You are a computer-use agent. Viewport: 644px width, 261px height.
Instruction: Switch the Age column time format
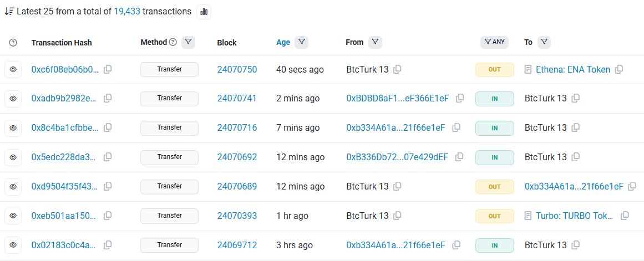point(283,43)
